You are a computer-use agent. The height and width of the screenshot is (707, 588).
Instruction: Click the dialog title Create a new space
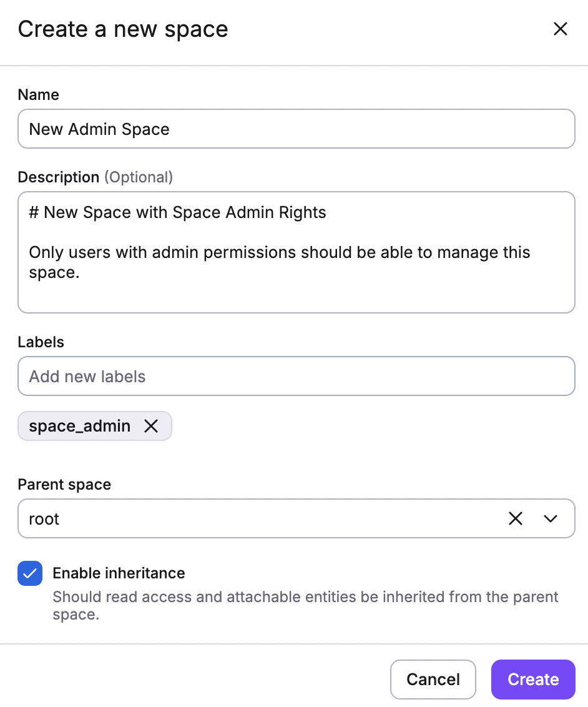coord(122,29)
